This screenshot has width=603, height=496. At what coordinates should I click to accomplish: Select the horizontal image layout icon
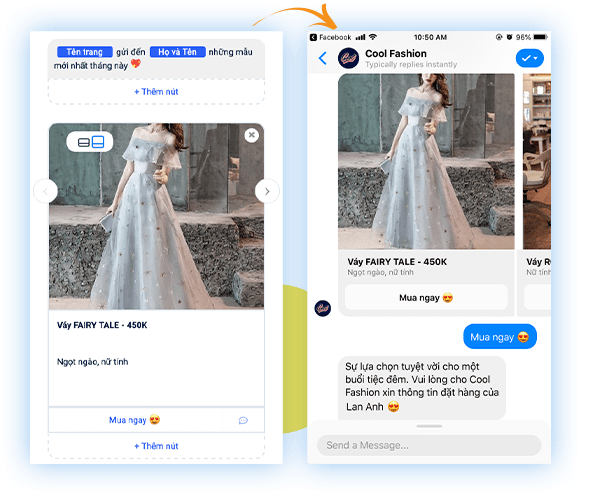pos(83,143)
